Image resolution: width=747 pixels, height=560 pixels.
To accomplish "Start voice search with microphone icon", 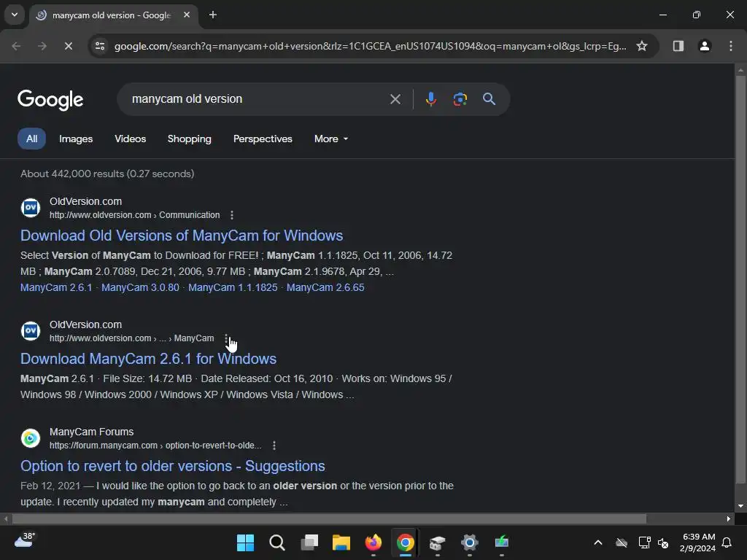I will coord(431,99).
